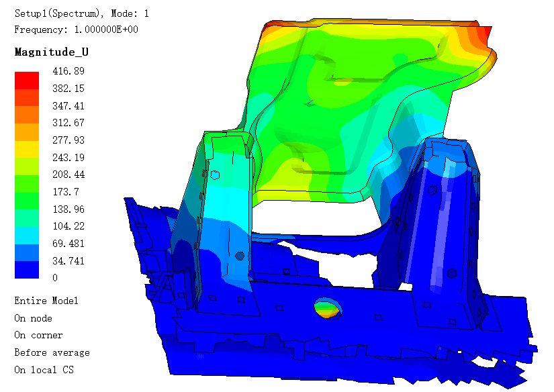Click the legend value '243.19'
The width and height of the screenshot is (554, 392).
[68, 158]
